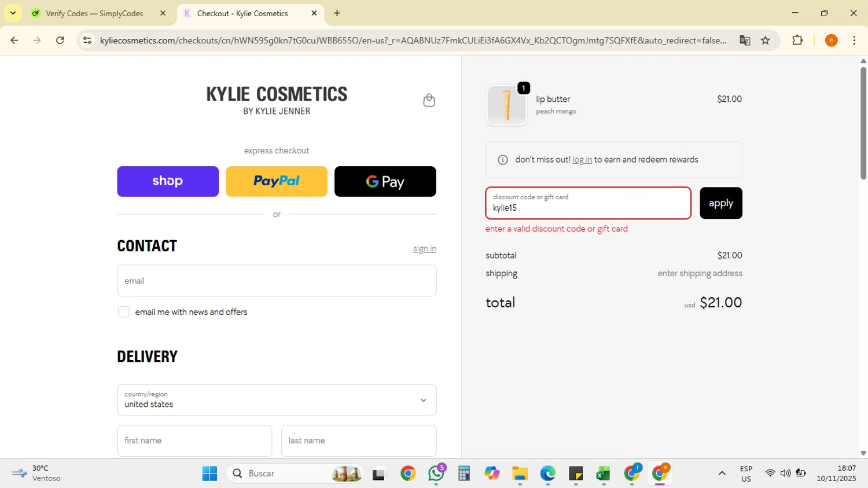Select the Checkout - Kylie Cosmetics tab
Image resolution: width=868 pixels, height=488 pixels.
point(242,13)
